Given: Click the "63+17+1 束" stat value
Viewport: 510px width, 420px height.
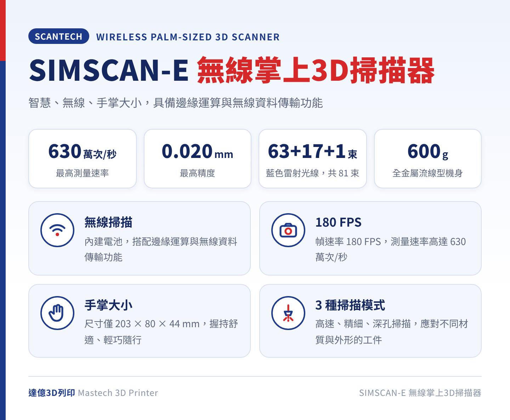Looking at the screenshot, I should 313,151.
